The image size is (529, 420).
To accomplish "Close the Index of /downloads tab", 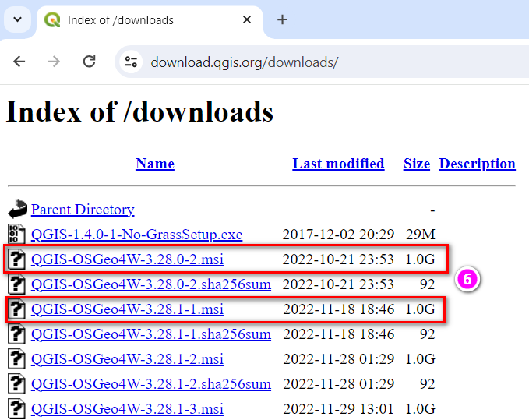I will [x=247, y=20].
